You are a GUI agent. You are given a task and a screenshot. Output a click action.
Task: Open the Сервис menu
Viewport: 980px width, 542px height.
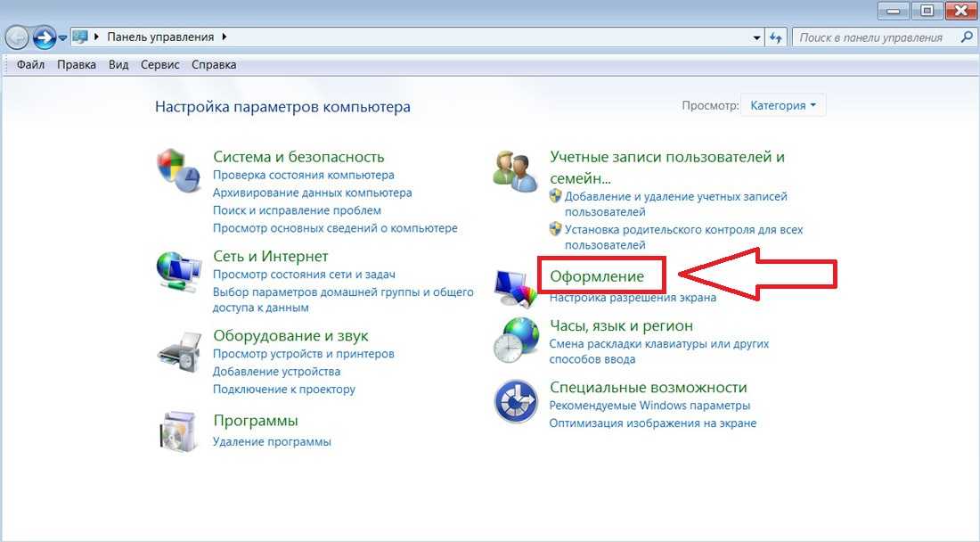pyautogui.click(x=160, y=64)
